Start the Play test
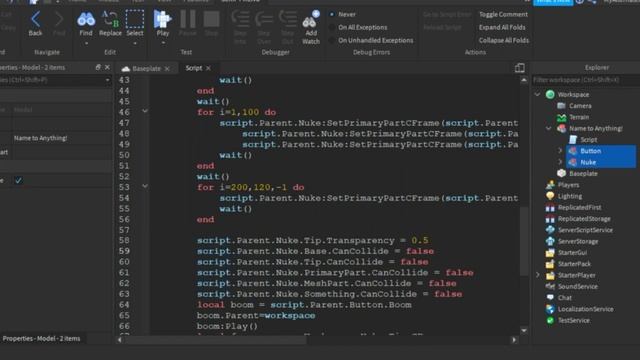The height and width of the screenshot is (360, 640). [x=162, y=24]
